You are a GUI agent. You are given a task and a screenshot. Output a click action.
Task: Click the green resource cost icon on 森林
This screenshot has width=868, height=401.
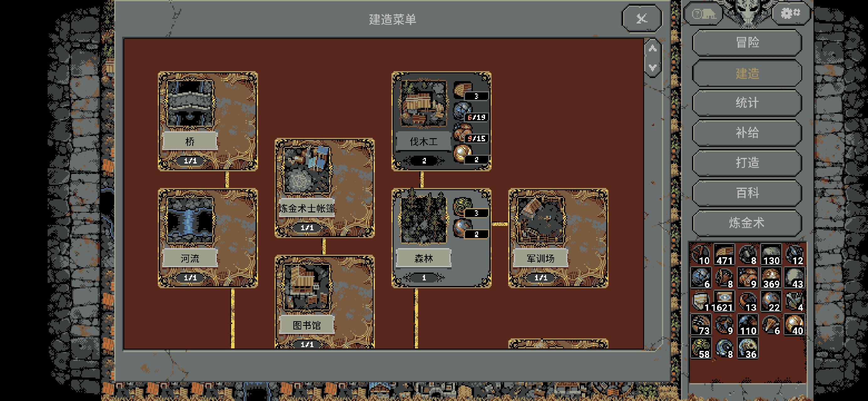(463, 206)
